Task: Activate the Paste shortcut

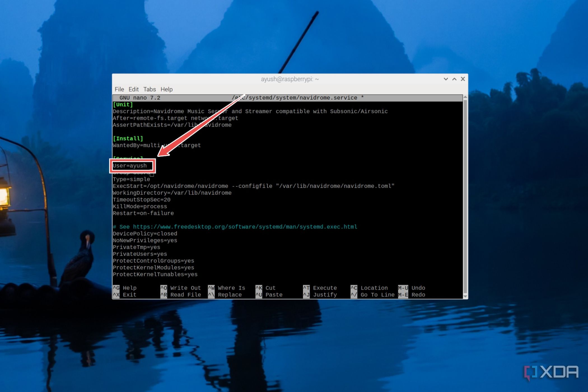Action: [x=274, y=295]
